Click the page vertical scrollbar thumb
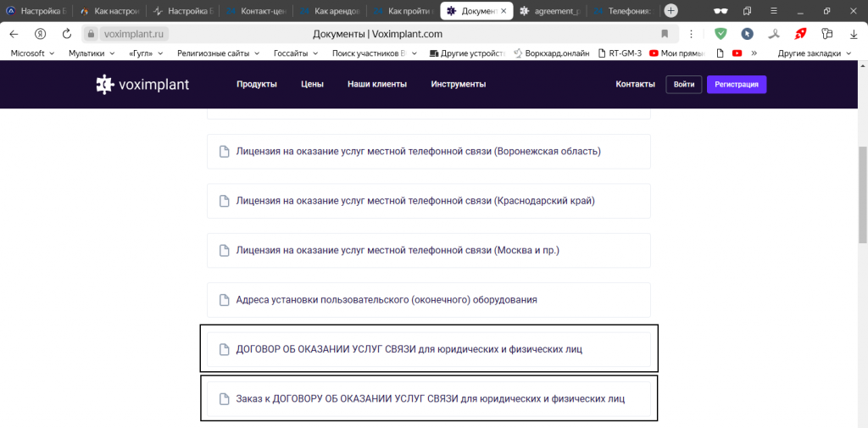 pos(862,194)
